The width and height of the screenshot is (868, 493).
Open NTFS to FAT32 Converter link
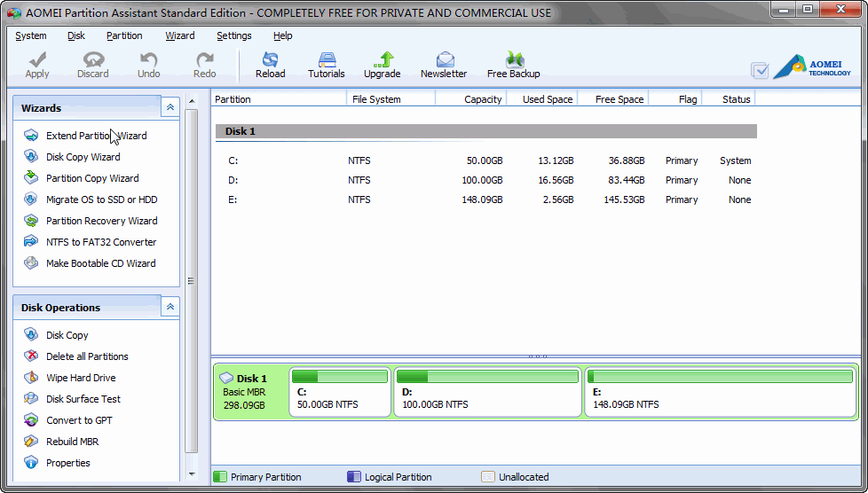101,242
